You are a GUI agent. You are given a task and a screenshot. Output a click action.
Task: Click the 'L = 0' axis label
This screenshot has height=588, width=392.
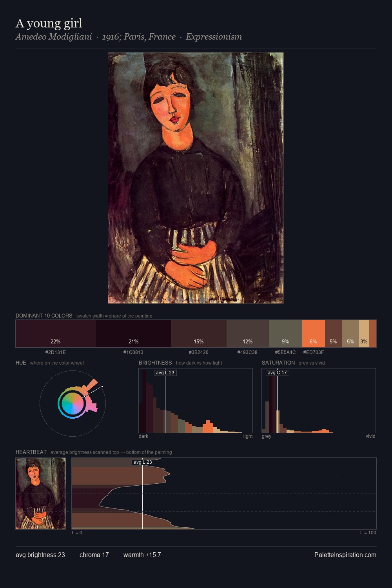click(x=77, y=533)
